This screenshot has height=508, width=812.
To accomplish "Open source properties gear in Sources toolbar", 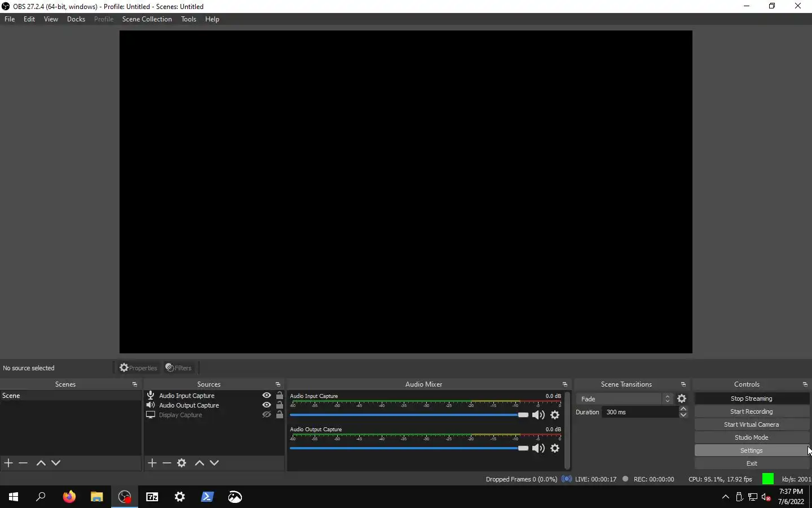I will point(182,463).
